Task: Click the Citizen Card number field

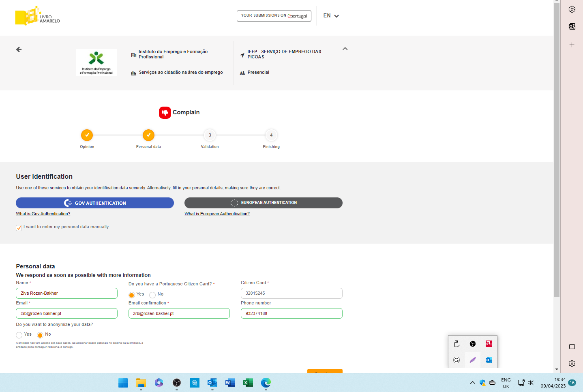Action: [x=291, y=293]
